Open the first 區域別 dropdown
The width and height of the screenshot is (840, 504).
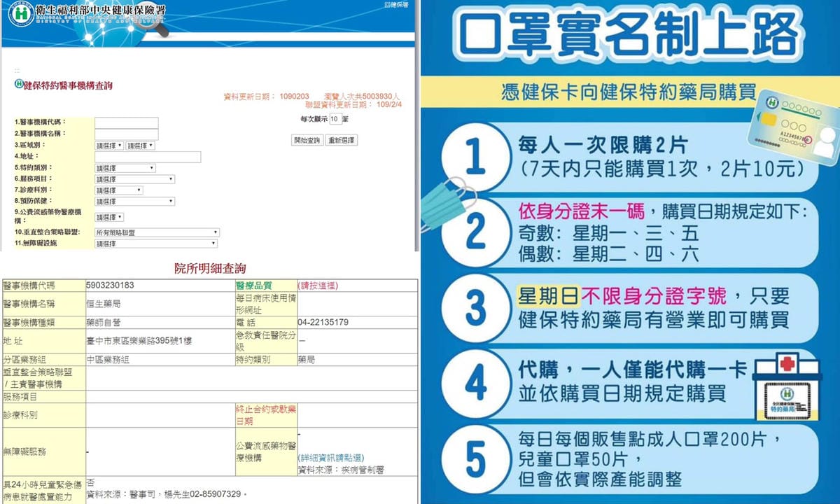pos(109,146)
